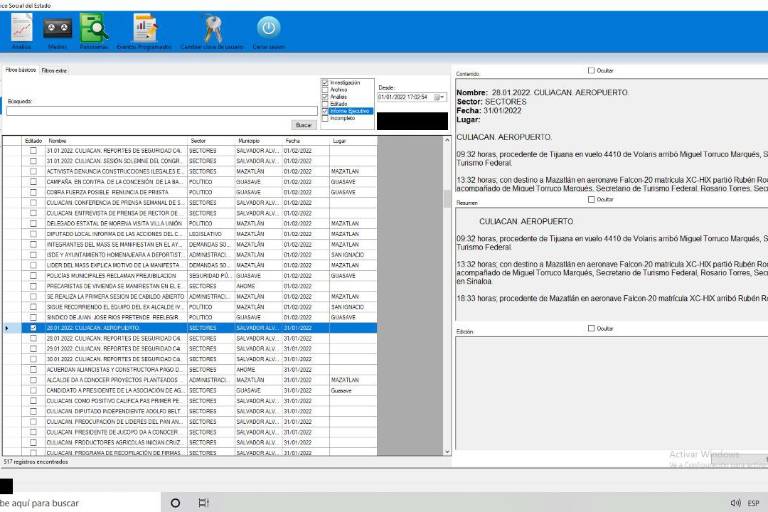Sort by the Fecha column header
The height and width of the screenshot is (512, 768).
click(x=292, y=141)
